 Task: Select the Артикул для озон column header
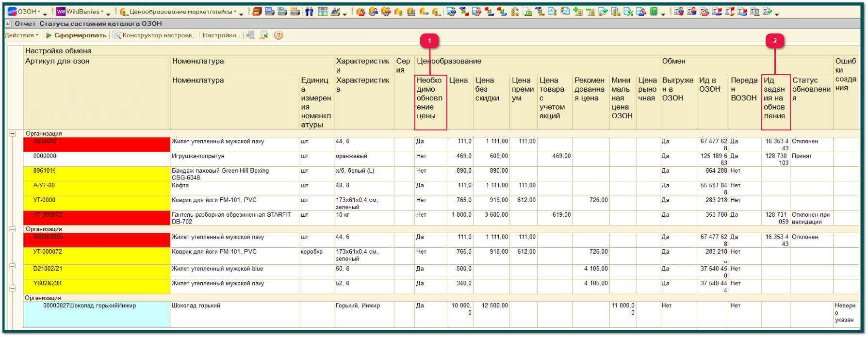[x=97, y=92]
